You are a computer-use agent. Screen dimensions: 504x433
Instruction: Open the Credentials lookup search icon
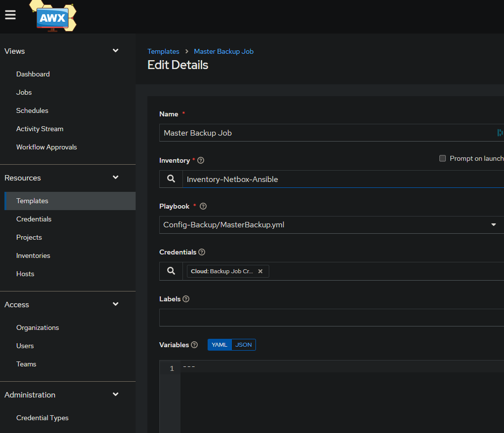point(171,271)
